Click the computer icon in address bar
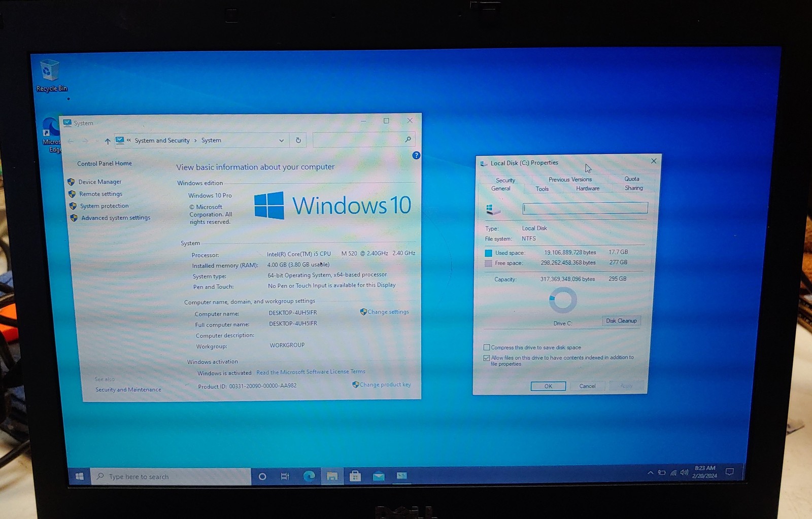812x519 pixels. [x=120, y=141]
